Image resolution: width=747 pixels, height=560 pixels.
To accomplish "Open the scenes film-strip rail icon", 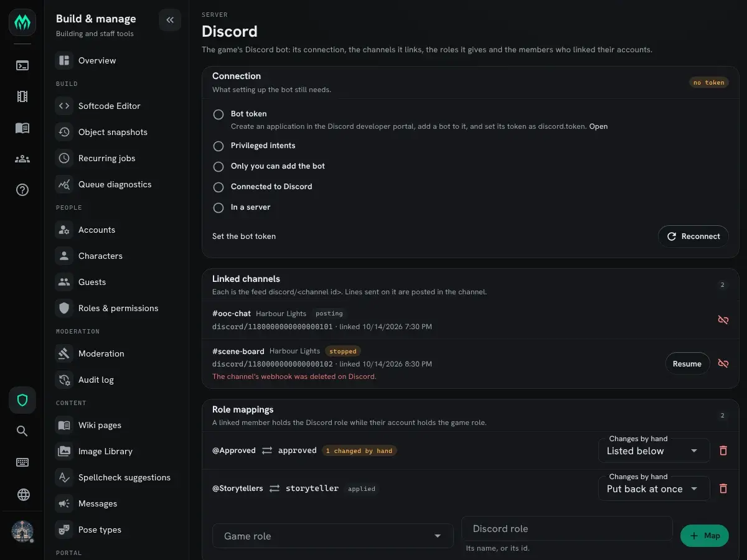I will pos(22,96).
